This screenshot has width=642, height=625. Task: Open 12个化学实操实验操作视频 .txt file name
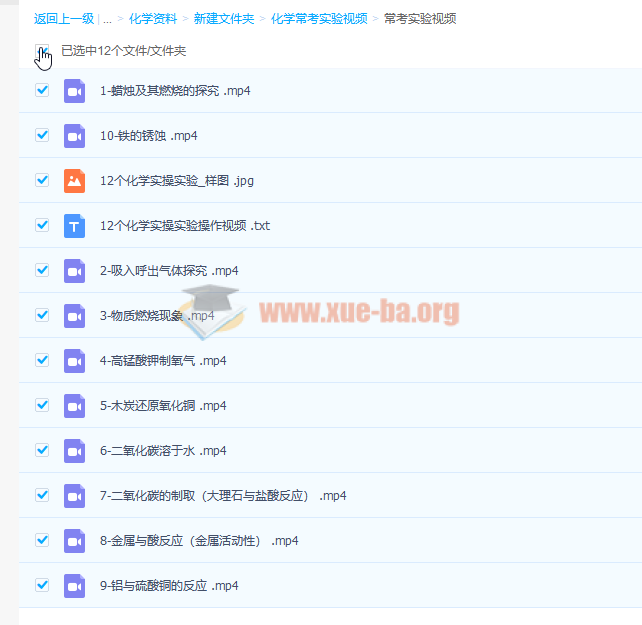tap(185, 226)
